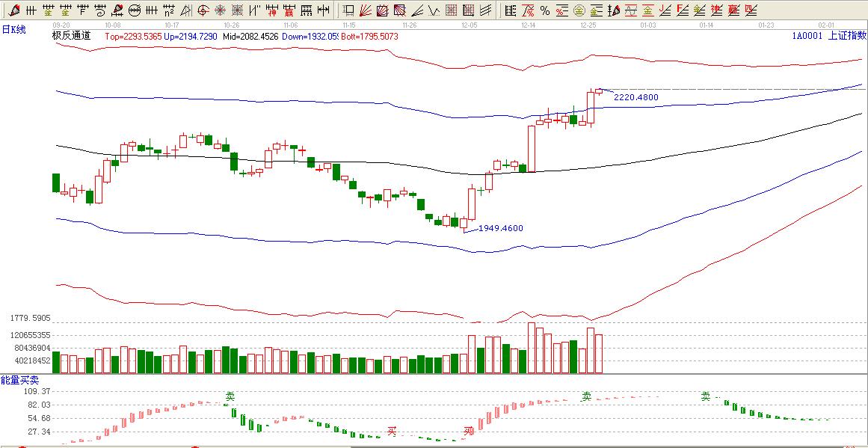Click the red 买 buy signal marker
This screenshot has height=448, width=868.
391,432
